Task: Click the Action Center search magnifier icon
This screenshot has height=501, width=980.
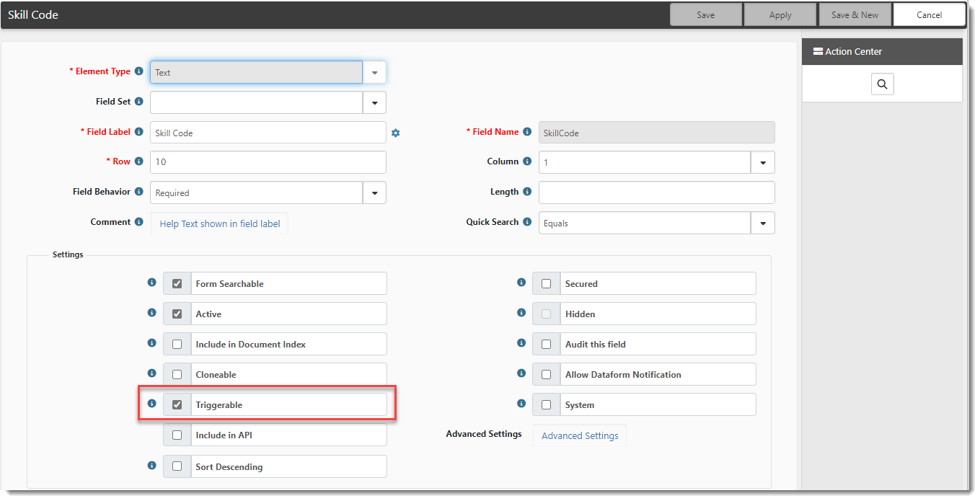Action: tap(882, 84)
